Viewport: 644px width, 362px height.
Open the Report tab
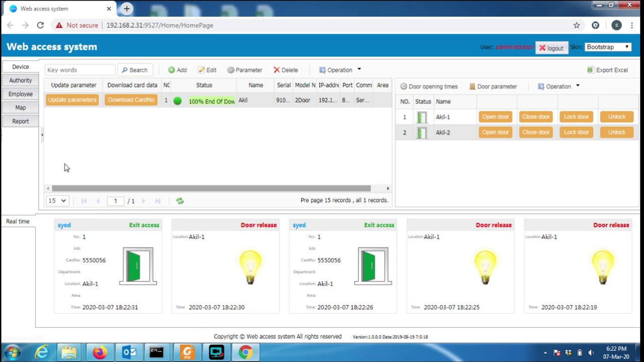coord(21,121)
